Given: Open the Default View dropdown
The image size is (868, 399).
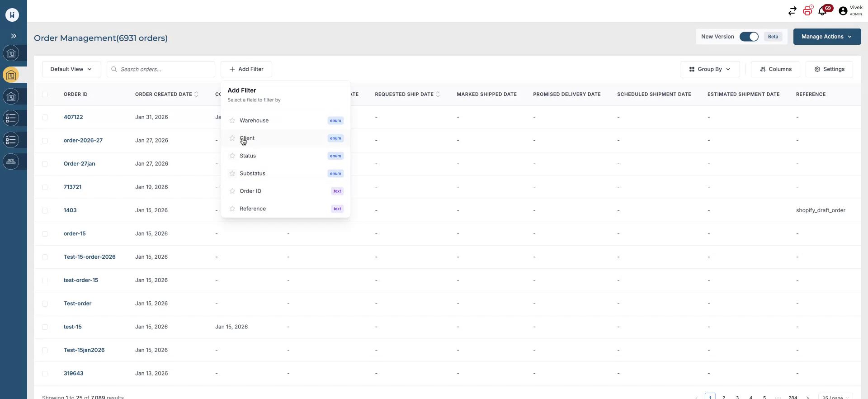Looking at the screenshot, I should (71, 69).
